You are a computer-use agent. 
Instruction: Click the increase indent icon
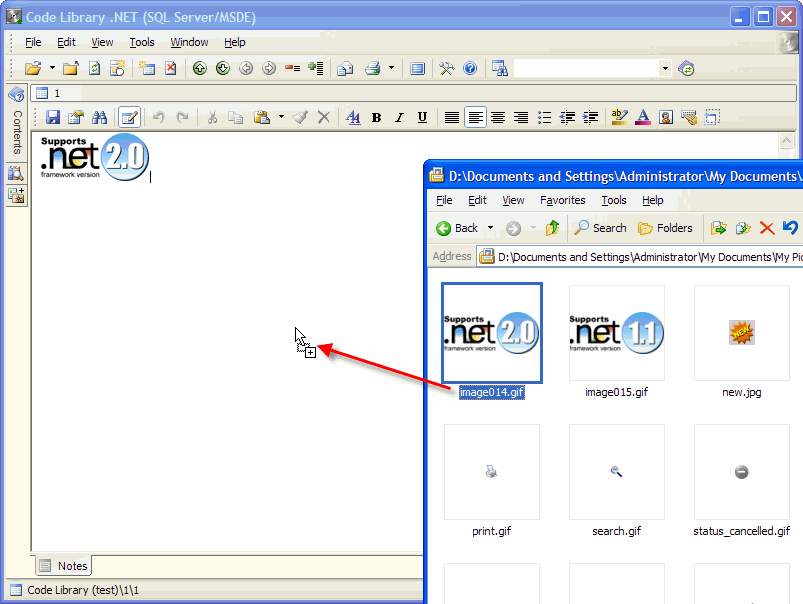[x=590, y=117]
